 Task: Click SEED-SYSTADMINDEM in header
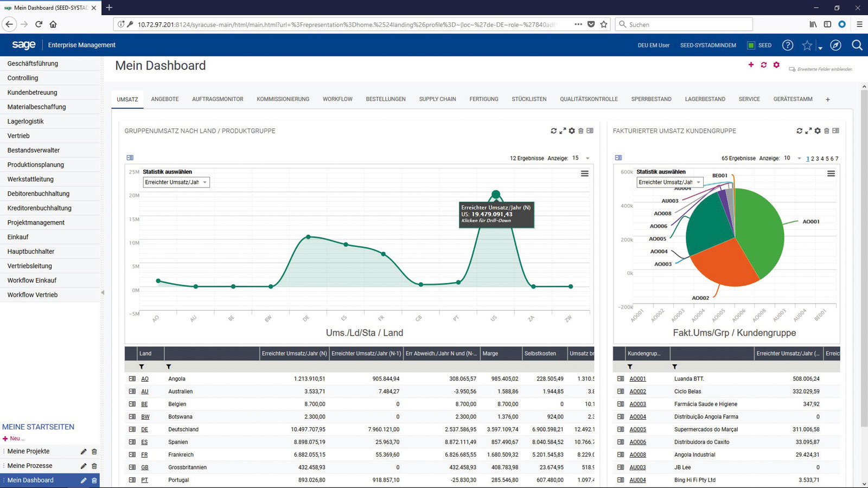pyautogui.click(x=708, y=46)
